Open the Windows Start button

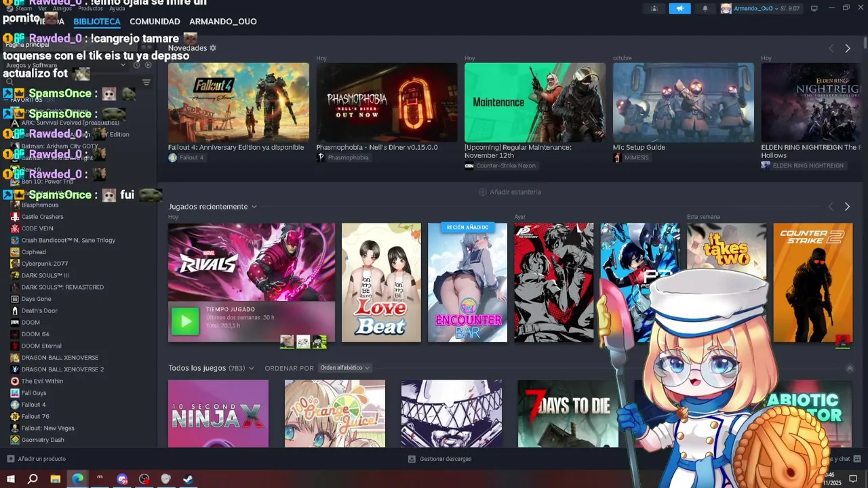(x=10, y=479)
